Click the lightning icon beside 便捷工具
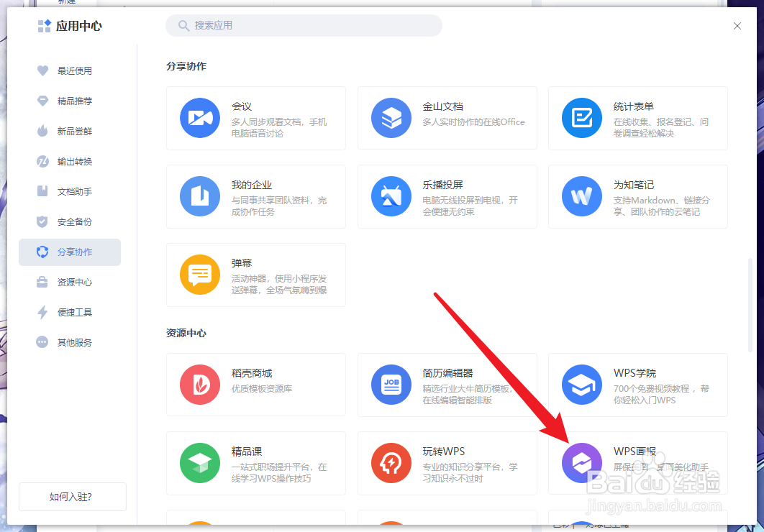The height and width of the screenshot is (532, 764). pyautogui.click(x=43, y=312)
